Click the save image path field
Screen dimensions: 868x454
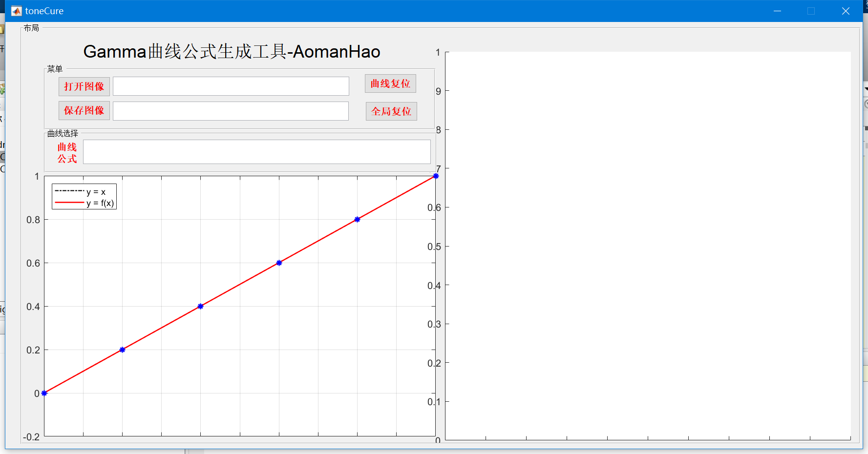(231, 111)
